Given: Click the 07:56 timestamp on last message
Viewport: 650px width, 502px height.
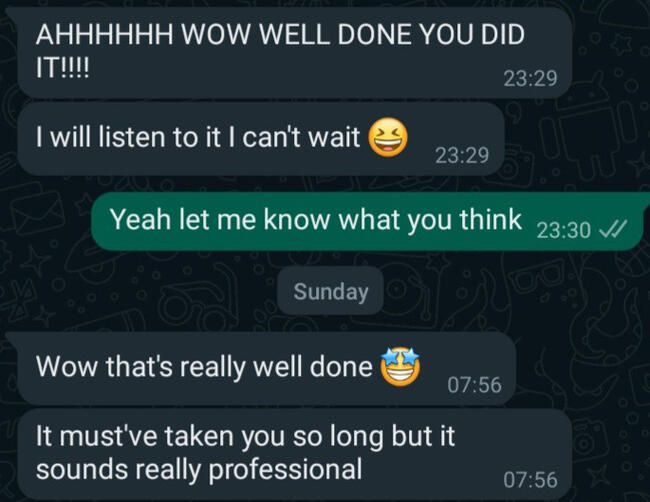Looking at the screenshot, I should (x=530, y=480).
